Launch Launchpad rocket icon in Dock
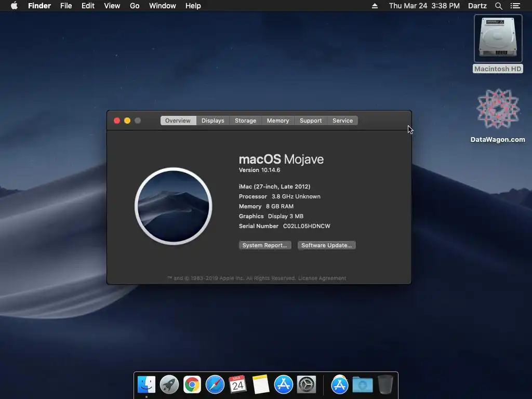532x399 pixels. click(x=169, y=385)
